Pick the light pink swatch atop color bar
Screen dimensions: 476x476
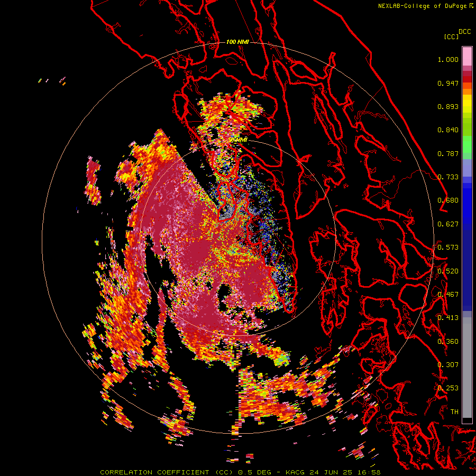pyautogui.click(x=467, y=56)
